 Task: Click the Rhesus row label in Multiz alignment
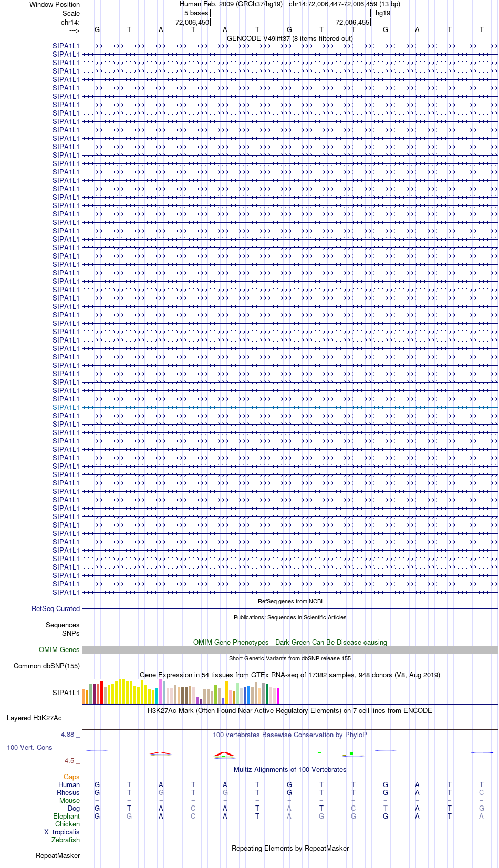[68, 792]
